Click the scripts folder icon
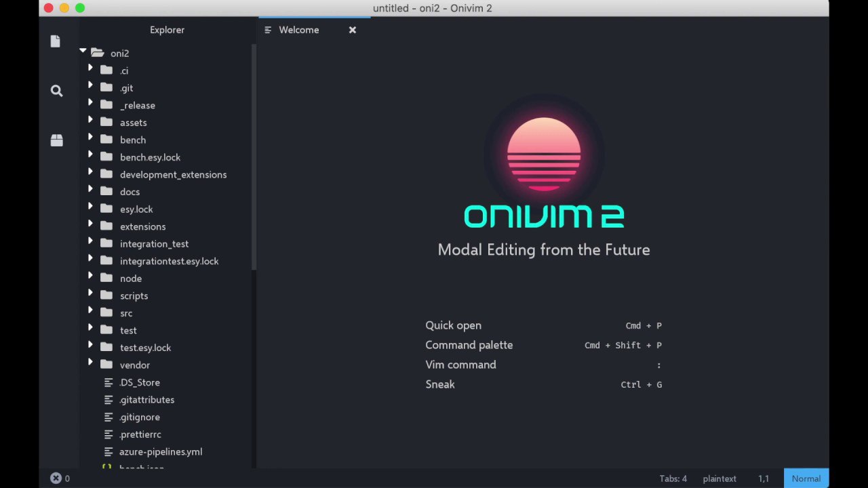This screenshot has width=868, height=488. click(x=106, y=296)
